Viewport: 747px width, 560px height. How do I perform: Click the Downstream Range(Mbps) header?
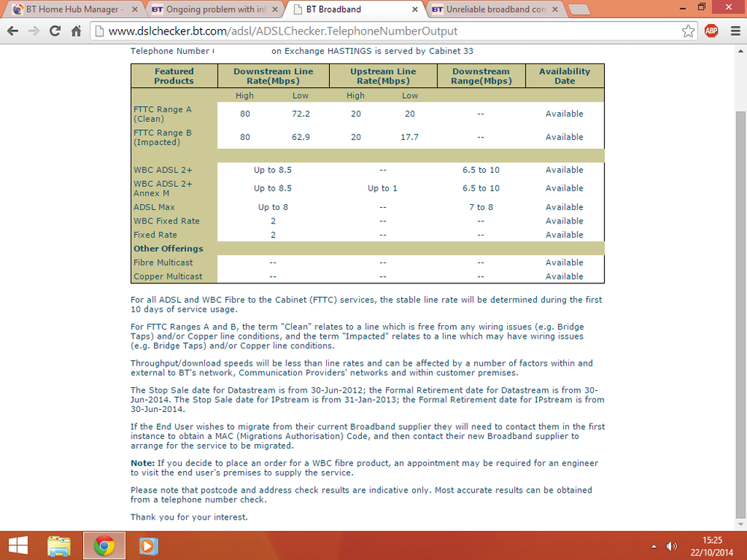[481, 76]
